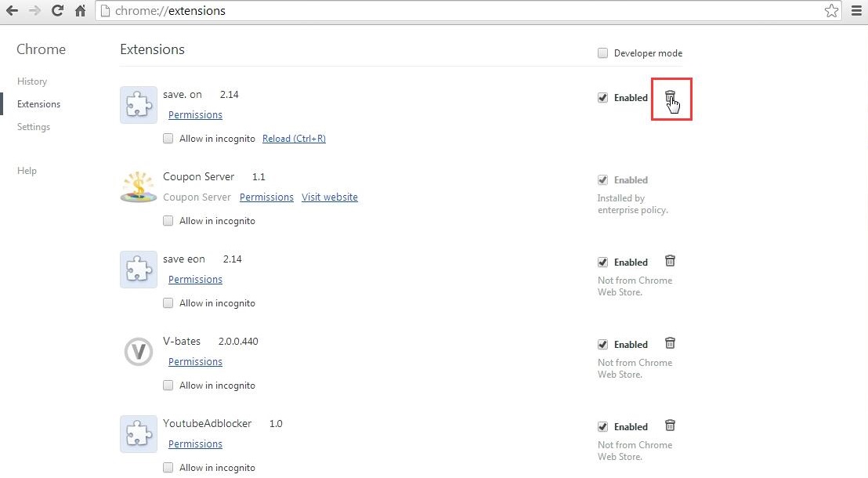This screenshot has height=478, width=868.
Task: Click 'Not from Chrome Web Store' under V-bates
Action: [x=635, y=368]
